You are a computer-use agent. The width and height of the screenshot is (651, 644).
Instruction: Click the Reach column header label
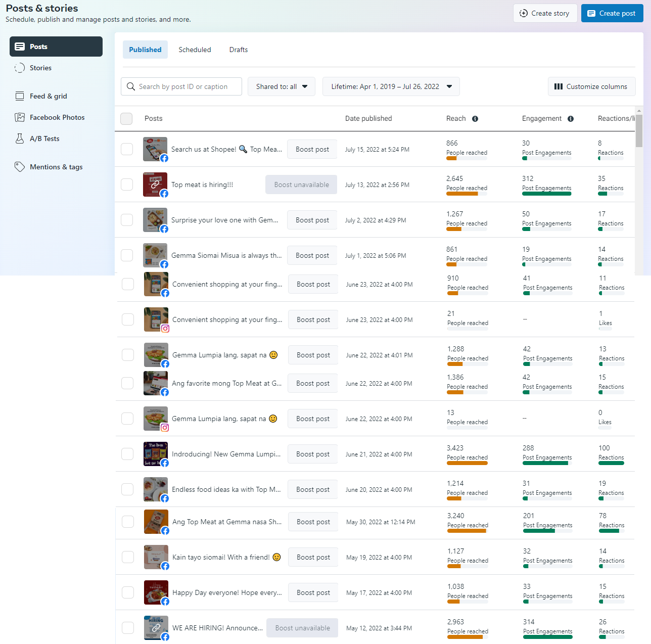[x=456, y=118]
